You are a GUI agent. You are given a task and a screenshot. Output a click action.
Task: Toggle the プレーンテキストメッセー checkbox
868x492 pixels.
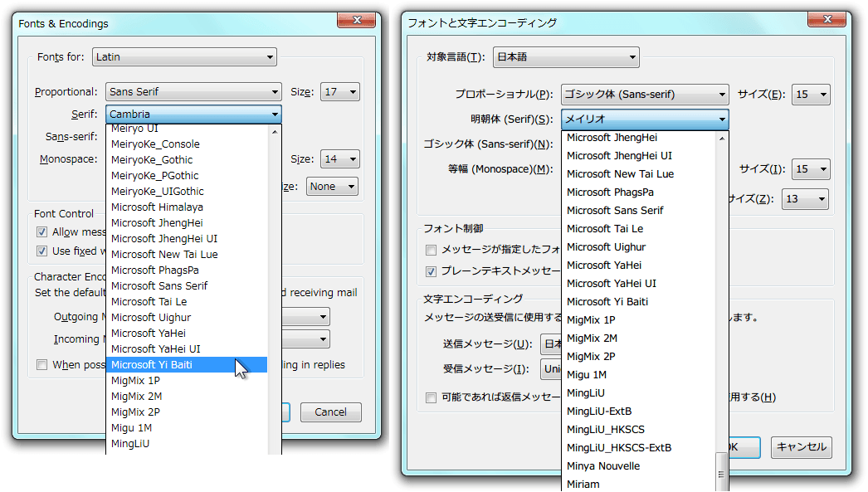coord(431,271)
